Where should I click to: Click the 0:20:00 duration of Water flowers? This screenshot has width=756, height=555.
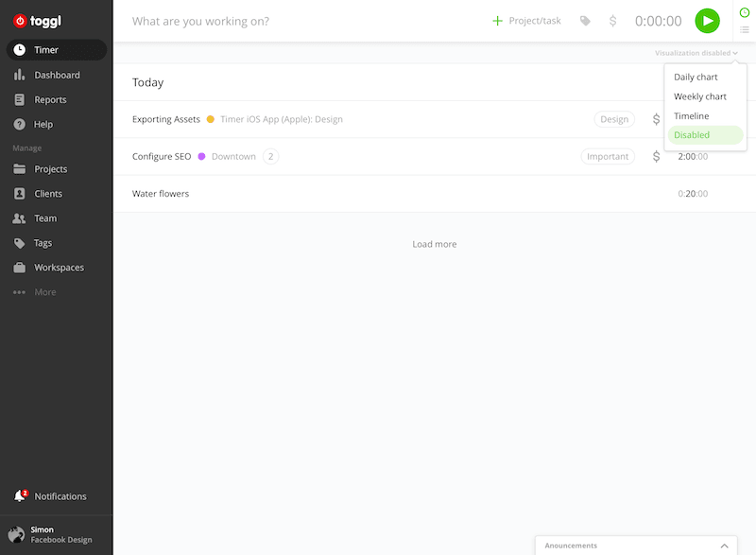(693, 194)
